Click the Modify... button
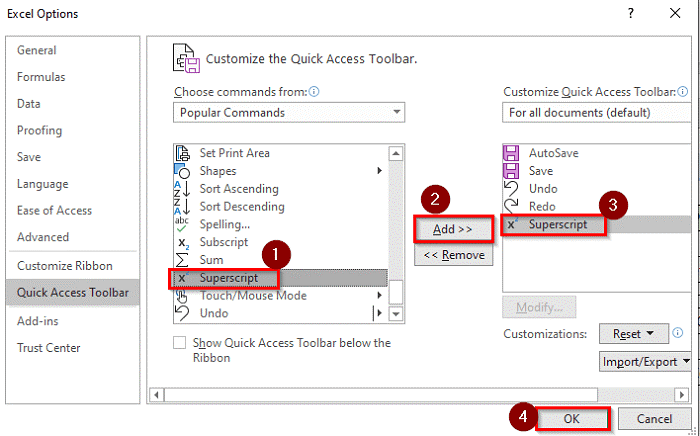700x436 pixels. click(539, 307)
